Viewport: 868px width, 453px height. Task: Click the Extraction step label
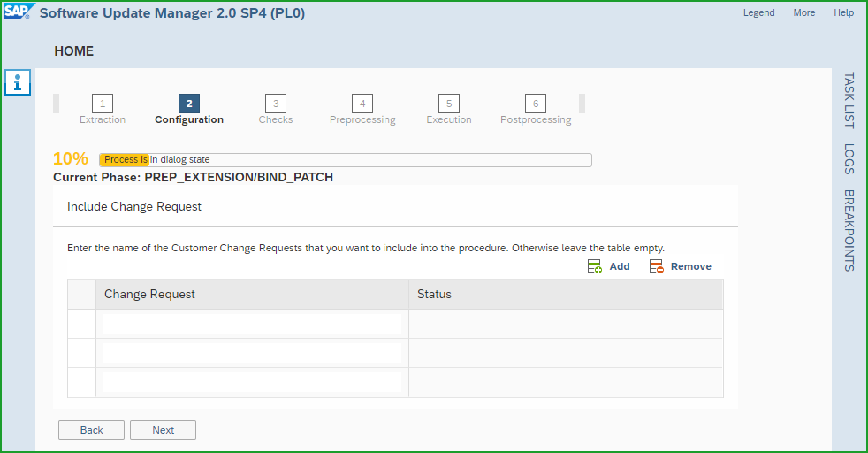tap(103, 119)
